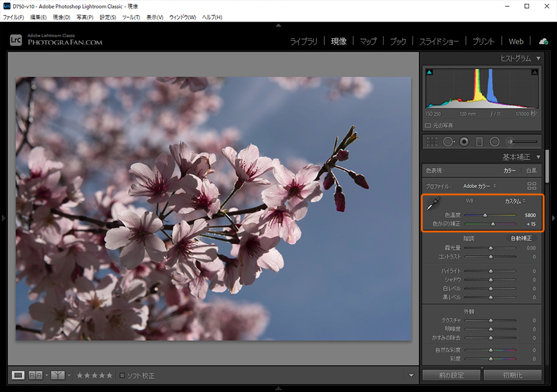This screenshot has width=557, height=392.
Task: Open the 写真 menu
Action: pyautogui.click(x=85, y=17)
